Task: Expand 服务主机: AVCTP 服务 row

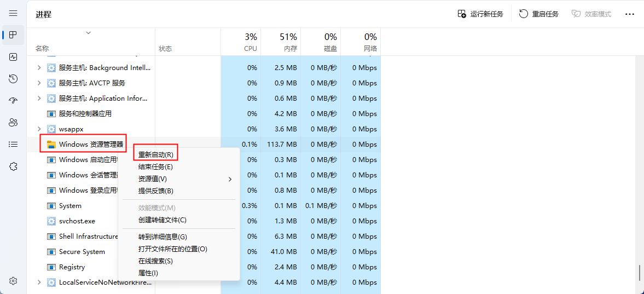Action: [x=39, y=83]
